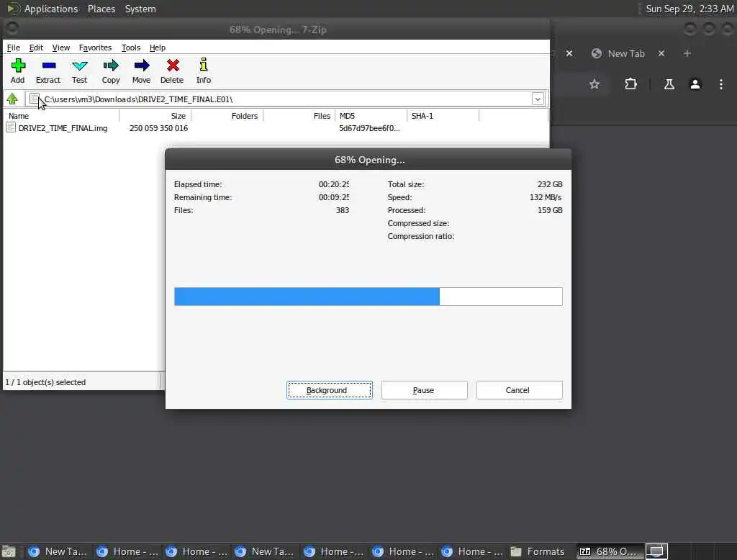Click the Delete toolbar icon
The width and height of the screenshot is (737, 560).
[x=173, y=66]
